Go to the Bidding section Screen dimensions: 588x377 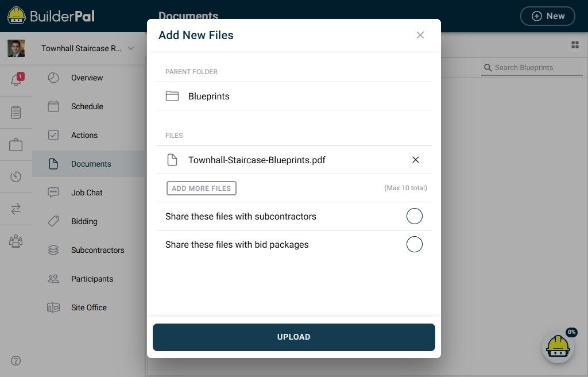84,221
